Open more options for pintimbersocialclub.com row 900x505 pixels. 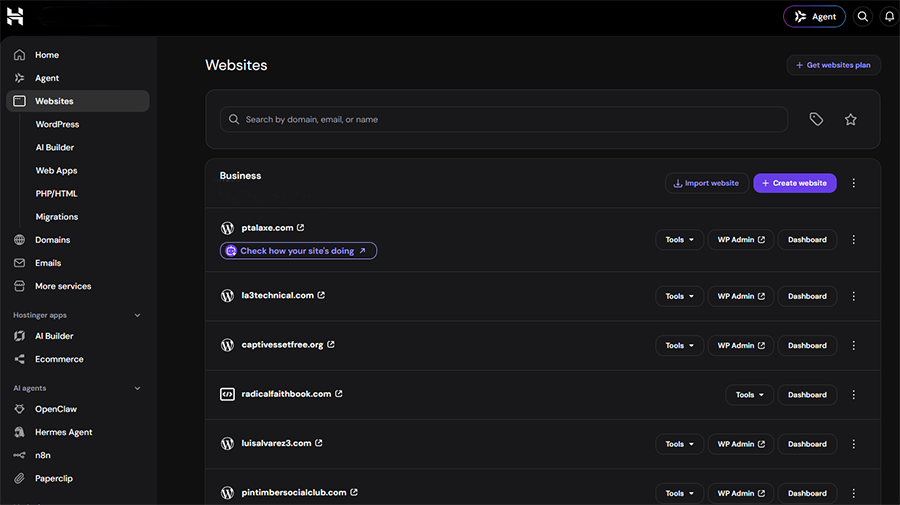(854, 494)
